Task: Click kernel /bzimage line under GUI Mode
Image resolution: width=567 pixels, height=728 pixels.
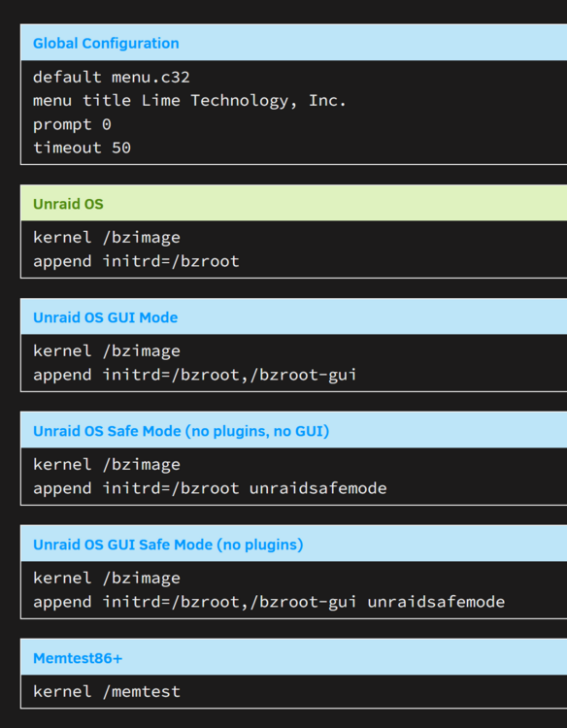Action: coord(107,351)
